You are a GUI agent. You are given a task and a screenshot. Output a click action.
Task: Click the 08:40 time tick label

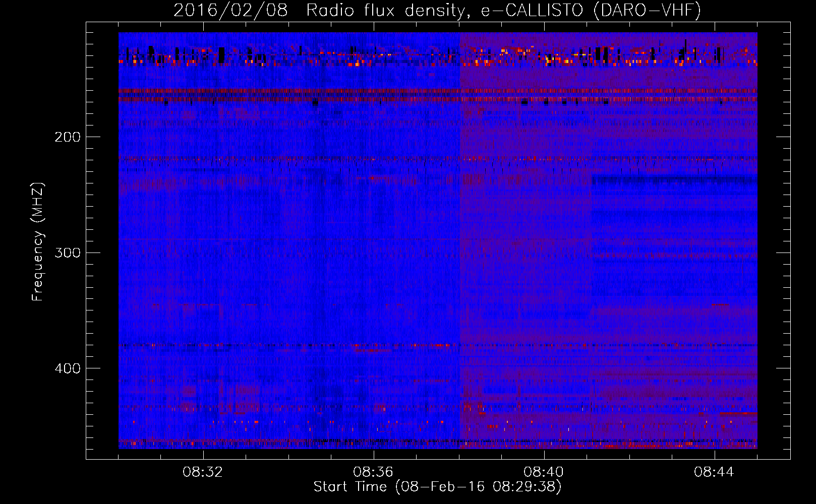pyautogui.click(x=544, y=472)
